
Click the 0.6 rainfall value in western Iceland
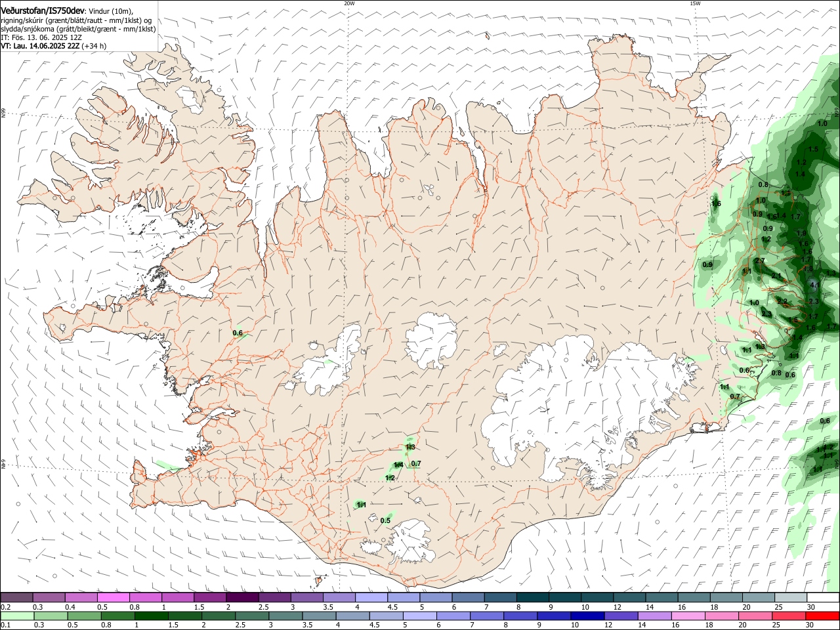[x=238, y=333]
